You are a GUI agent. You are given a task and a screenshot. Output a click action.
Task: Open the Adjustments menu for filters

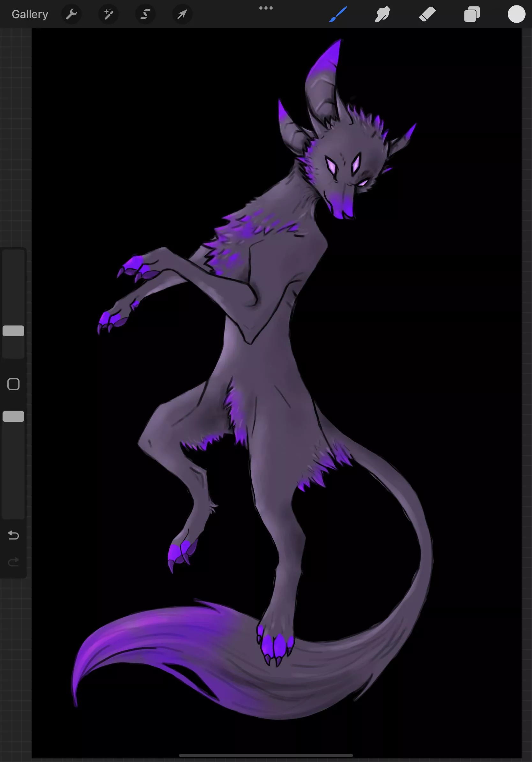pyautogui.click(x=108, y=14)
